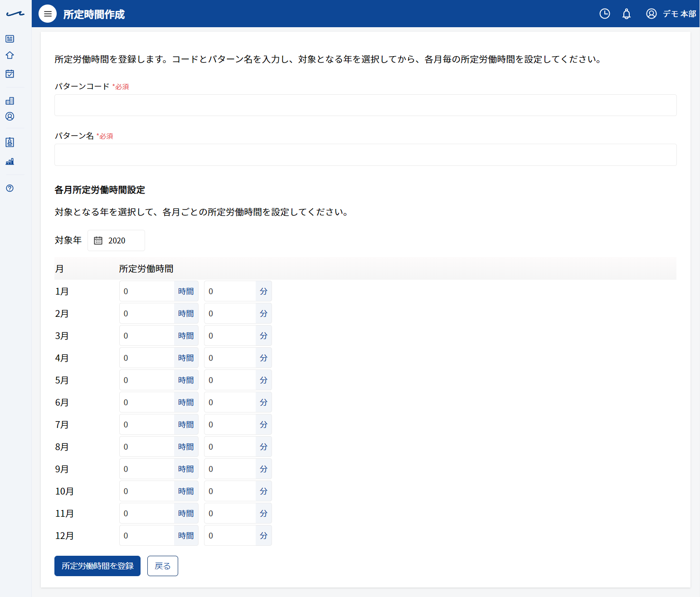Open the bar chart report sidebar icon
Screen dimensions: 700x597
(x=10, y=161)
